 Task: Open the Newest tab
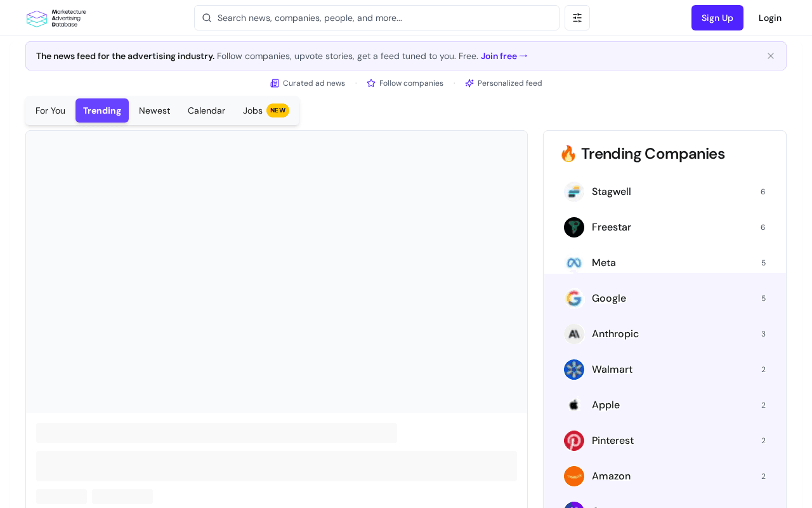click(x=154, y=110)
